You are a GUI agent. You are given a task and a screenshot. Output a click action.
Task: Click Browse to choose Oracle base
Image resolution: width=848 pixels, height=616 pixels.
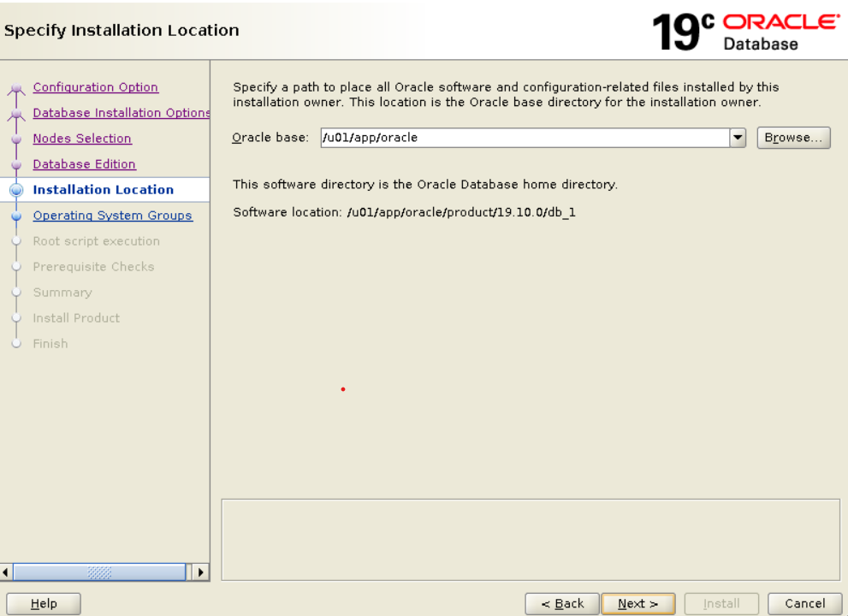pos(793,138)
